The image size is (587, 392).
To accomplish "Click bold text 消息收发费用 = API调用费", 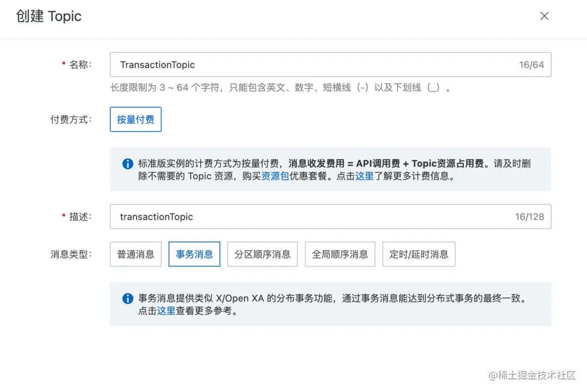I will click(x=344, y=164).
